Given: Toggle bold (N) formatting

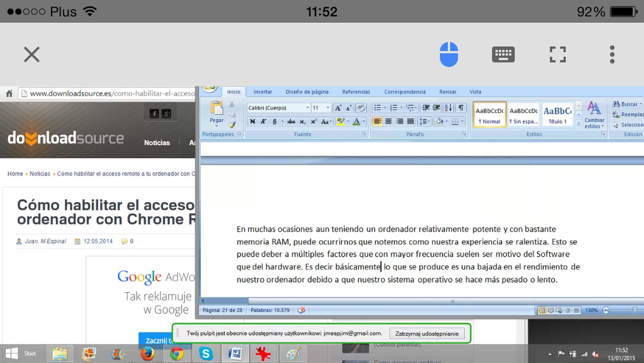Looking at the screenshot, I should pyautogui.click(x=252, y=122).
